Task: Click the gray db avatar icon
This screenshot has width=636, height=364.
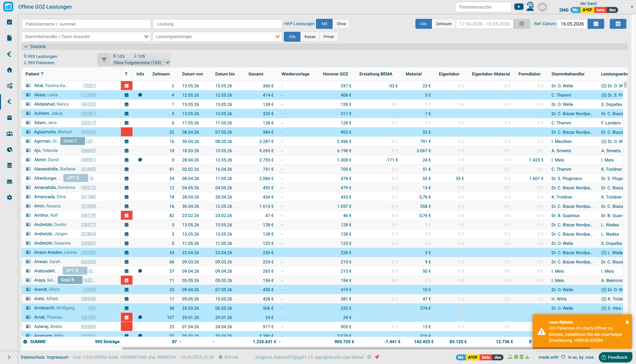Action: click(x=542, y=7)
